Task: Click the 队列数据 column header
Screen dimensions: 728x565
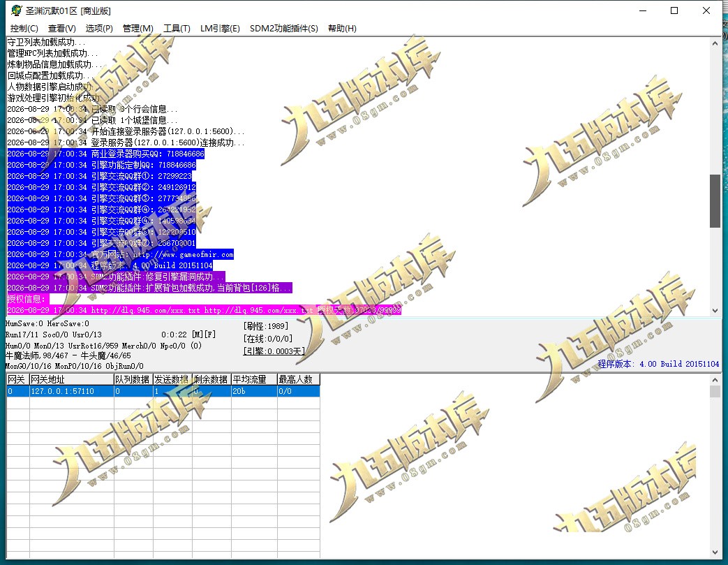Action: click(x=133, y=379)
